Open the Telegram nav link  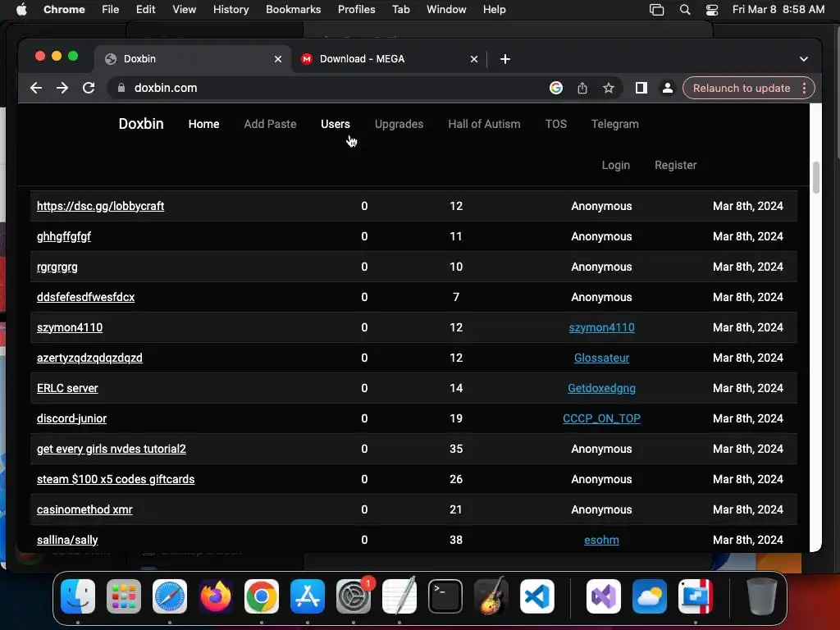point(615,124)
